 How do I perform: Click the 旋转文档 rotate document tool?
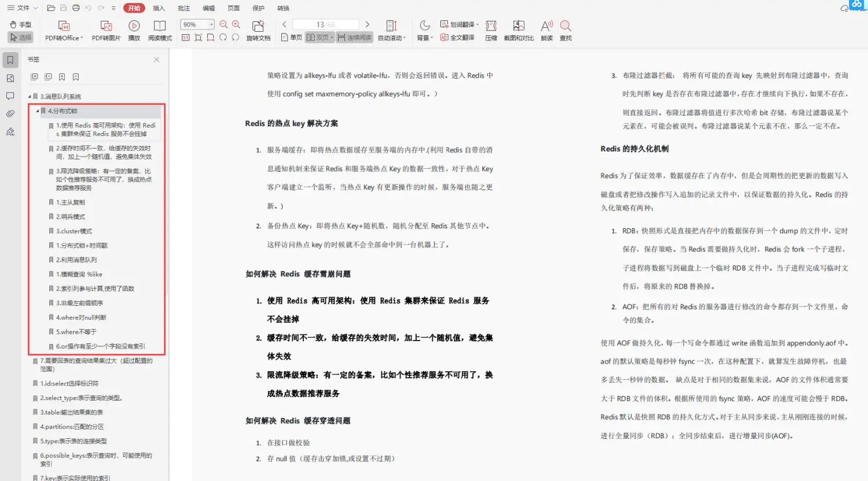258,31
